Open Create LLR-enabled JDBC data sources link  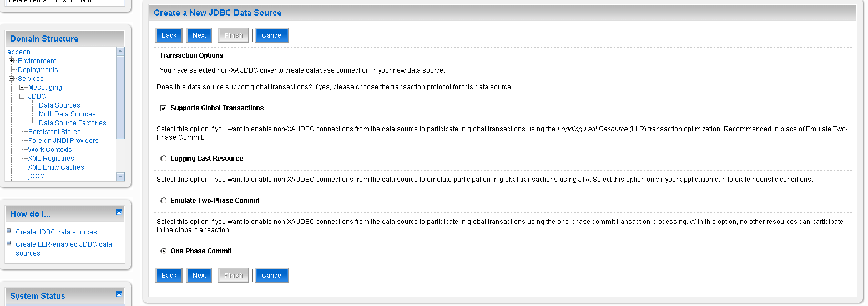tap(63, 244)
